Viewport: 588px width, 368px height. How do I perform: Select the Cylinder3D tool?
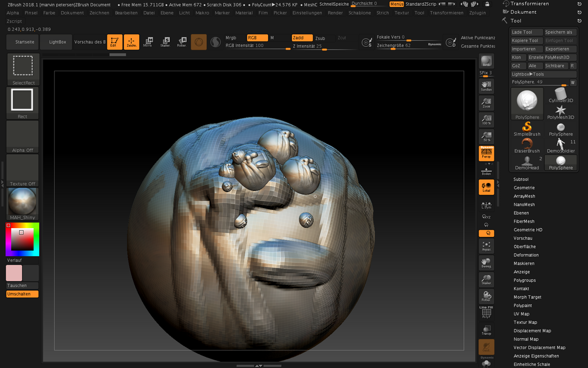(x=561, y=95)
